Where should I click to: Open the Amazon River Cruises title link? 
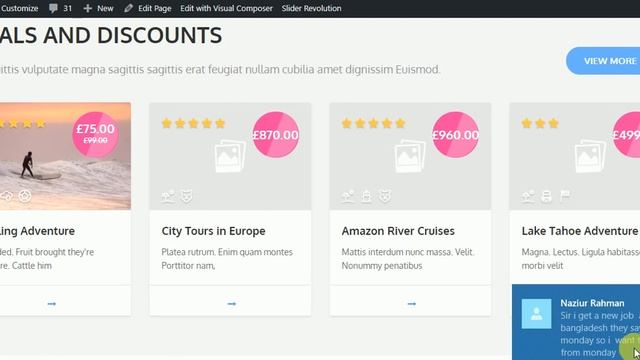pyautogui.click(x=398, y=231)
